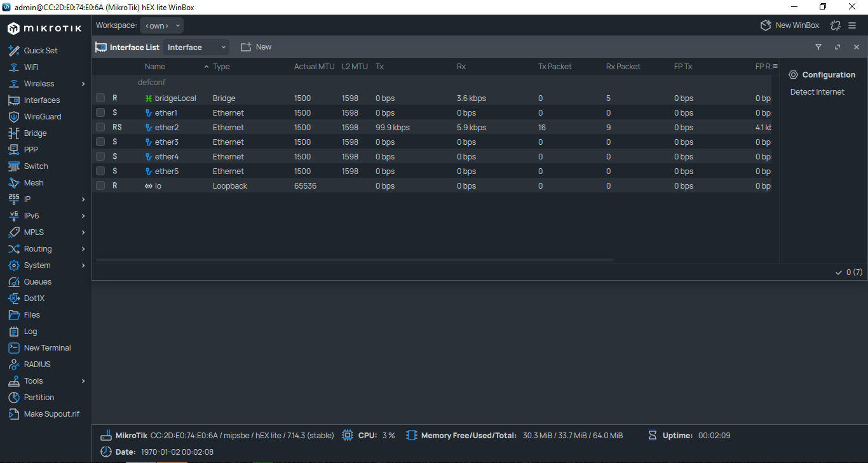Check the bridgeLocal row checkbox
This screenshot has width=868, height=463.
click(100, 98)
